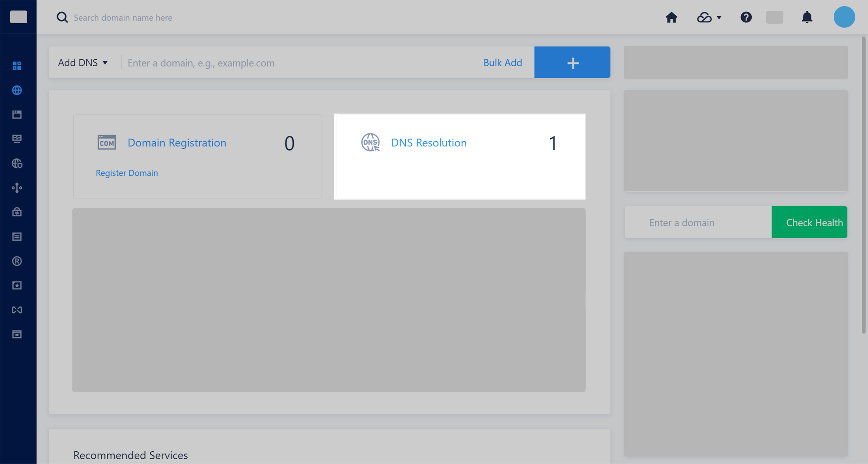Click the trademark ® icon in the sidebar
The image size is (868, 464).
tap(17, 261)
